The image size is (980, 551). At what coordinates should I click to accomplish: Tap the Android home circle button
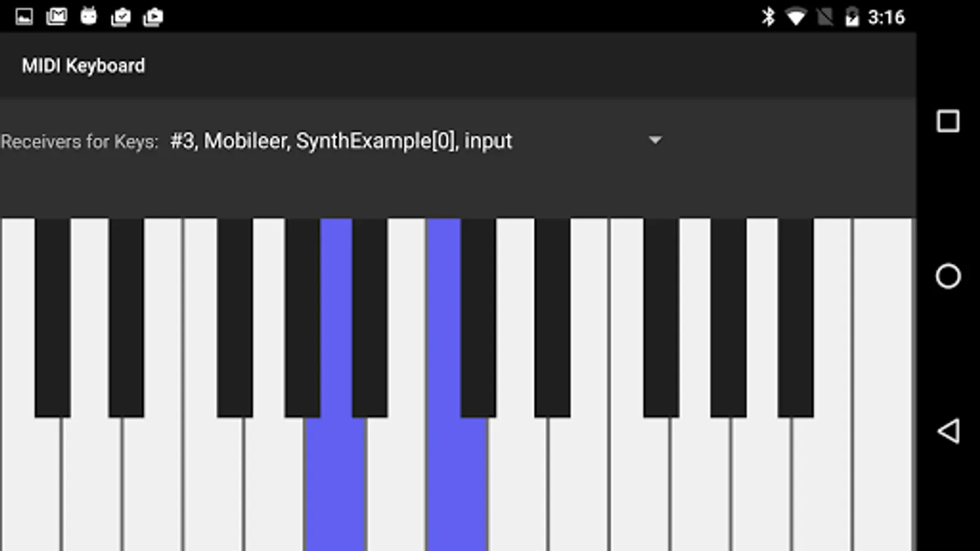(x=948, y=276)
